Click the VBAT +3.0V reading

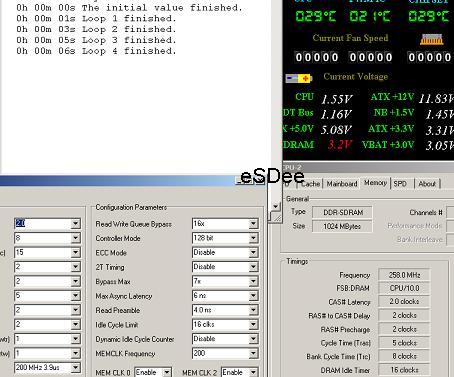(x=440, y=146)
